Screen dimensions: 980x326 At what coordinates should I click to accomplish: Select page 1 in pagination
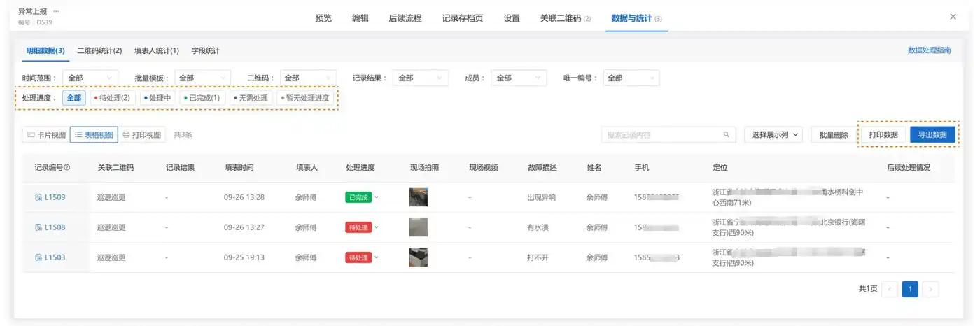[x=910, y=289]
